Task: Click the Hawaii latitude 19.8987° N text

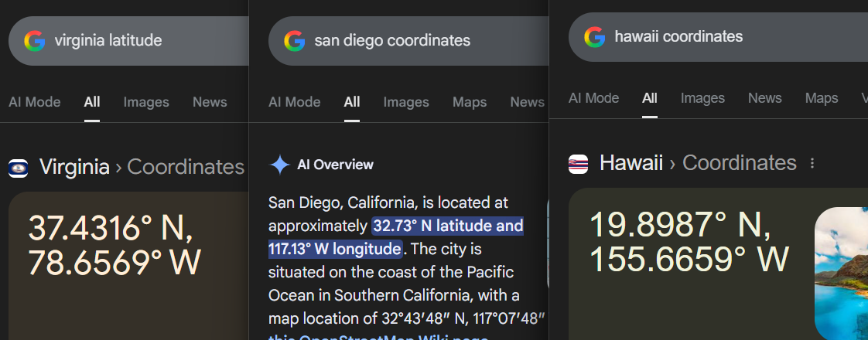Action: [x=680, y=225]
